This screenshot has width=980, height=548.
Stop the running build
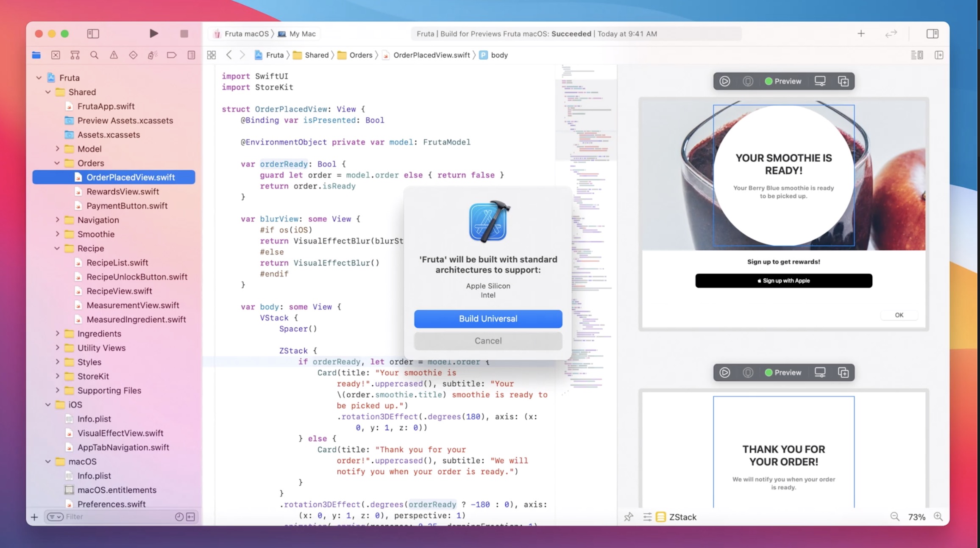tap(184, 33)
